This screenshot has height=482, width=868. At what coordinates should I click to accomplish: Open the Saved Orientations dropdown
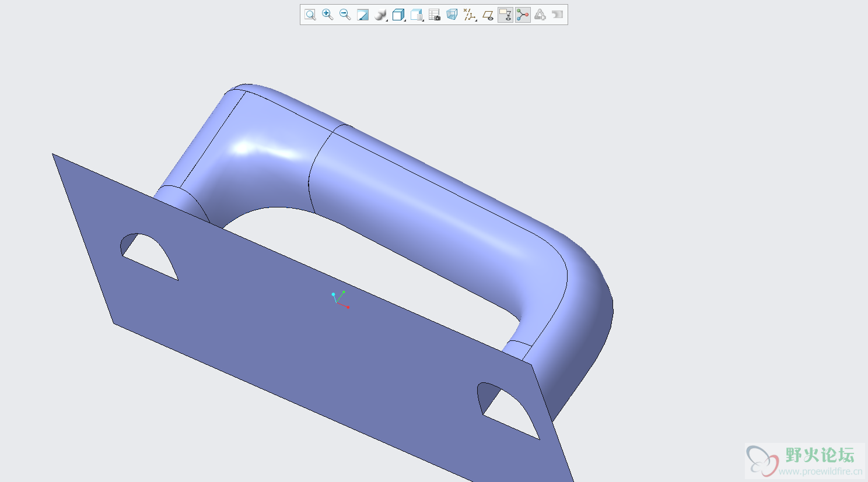pyautogui.click(x=416, y=15)
